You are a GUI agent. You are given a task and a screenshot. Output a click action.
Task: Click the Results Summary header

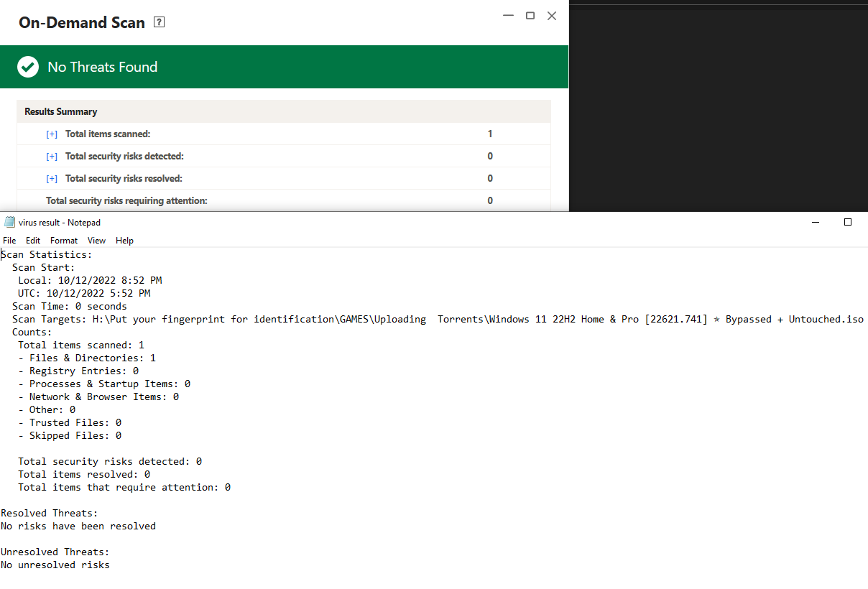click(61, 112)
